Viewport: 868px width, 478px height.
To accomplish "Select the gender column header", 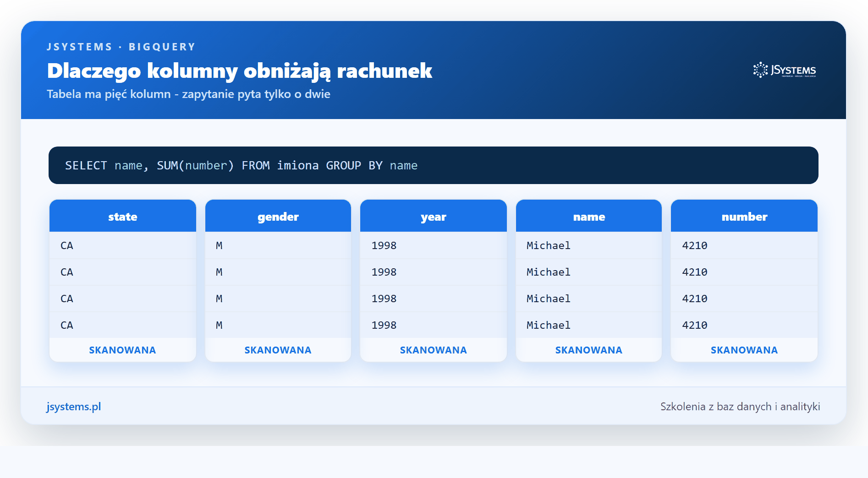I will click(278, 216).
